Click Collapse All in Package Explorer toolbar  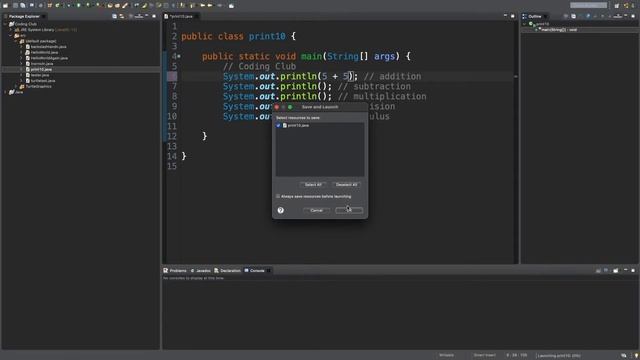pyautogui.click(x=115, y=16)
